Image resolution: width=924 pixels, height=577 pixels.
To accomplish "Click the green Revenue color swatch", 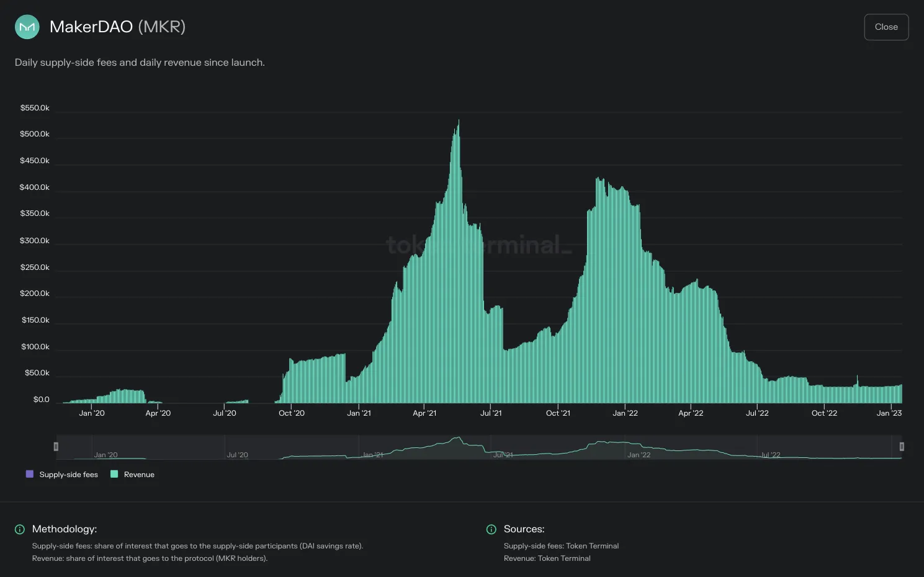I will (x=114, y=474).
